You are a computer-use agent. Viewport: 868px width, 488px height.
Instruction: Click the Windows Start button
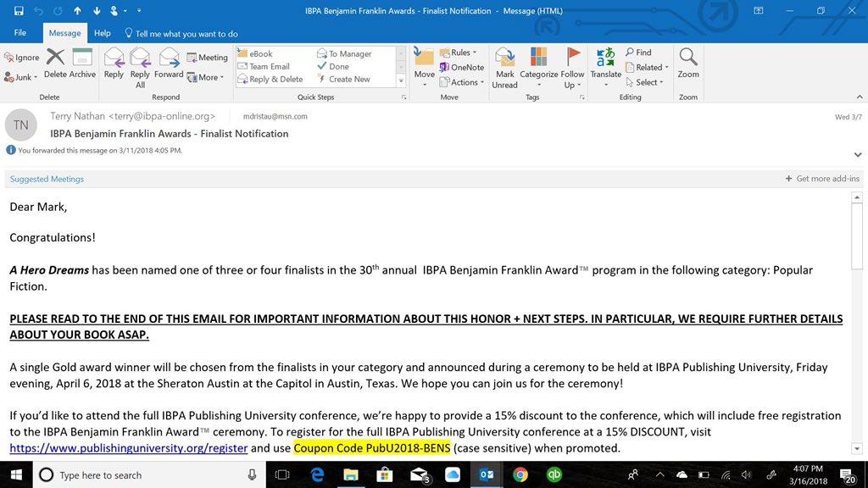click(x=16, y=474)
